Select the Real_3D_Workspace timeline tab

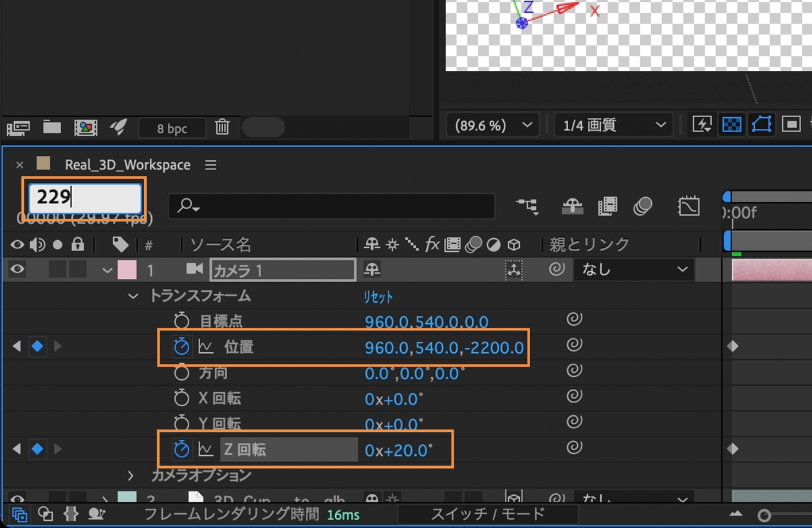[x=127, y=165]
